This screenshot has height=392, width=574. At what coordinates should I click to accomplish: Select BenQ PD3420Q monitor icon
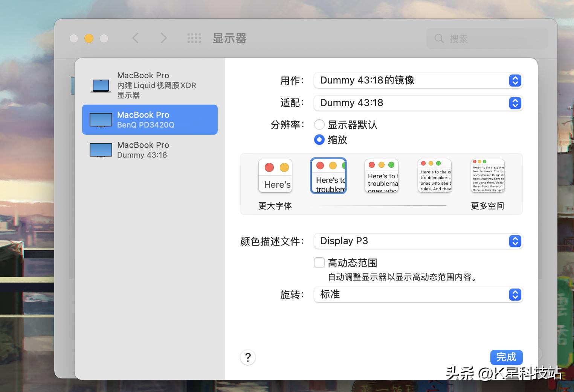tap(101, 120)
